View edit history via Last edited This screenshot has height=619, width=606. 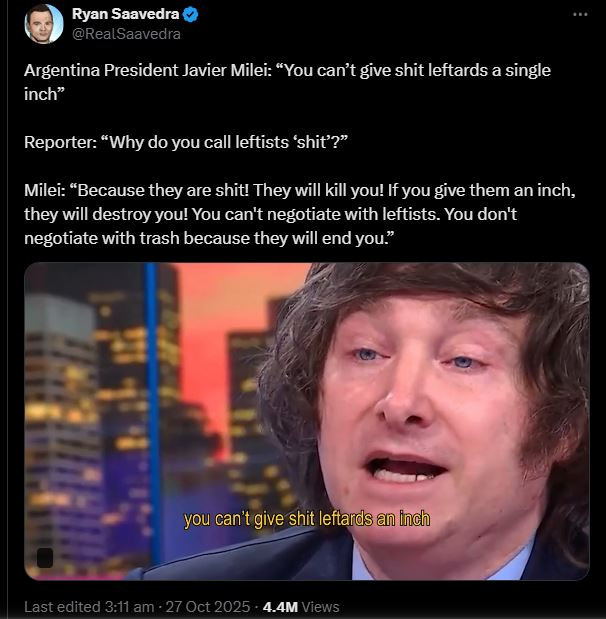tap(62, 606)
